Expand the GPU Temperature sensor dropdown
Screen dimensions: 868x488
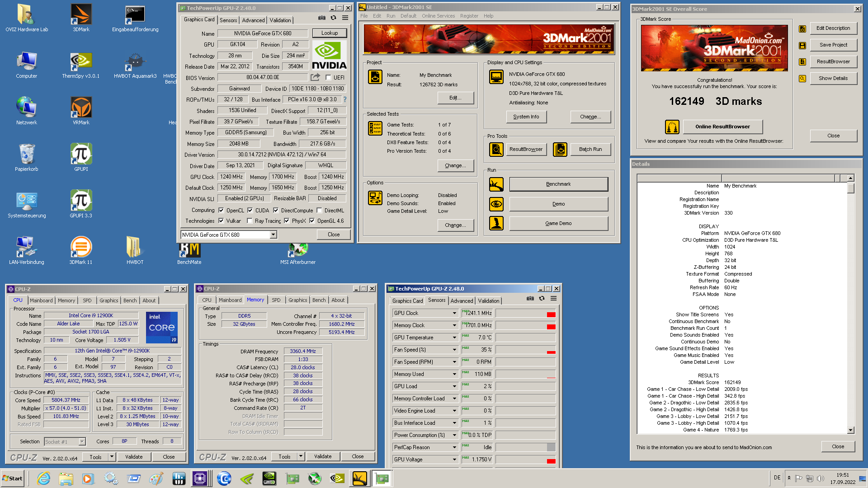(454, 338)
